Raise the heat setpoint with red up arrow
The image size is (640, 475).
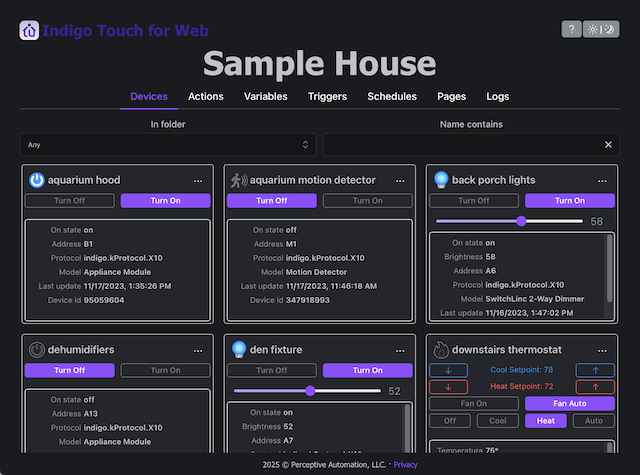pos(595,387)
